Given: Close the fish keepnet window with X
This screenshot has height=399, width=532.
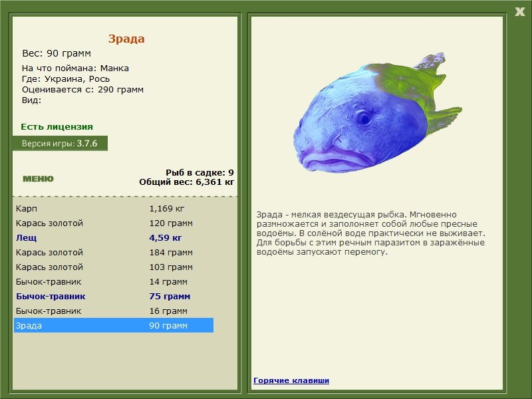Looking at the screenshot, I should click(519, 12).
